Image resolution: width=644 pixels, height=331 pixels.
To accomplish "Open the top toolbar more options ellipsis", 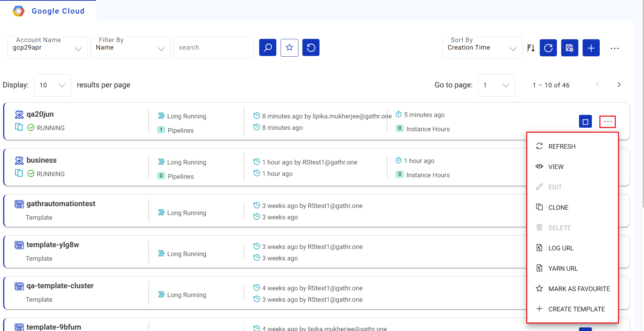I will point(614,48).
